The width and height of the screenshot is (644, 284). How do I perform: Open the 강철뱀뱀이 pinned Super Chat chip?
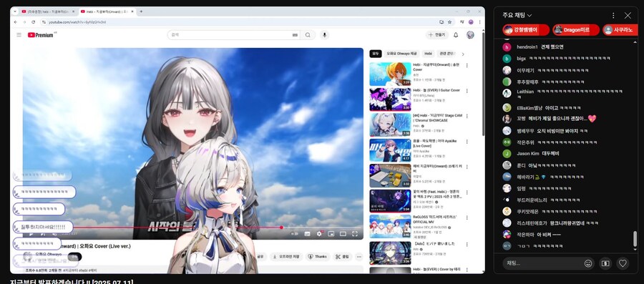(x=526, y=30)
